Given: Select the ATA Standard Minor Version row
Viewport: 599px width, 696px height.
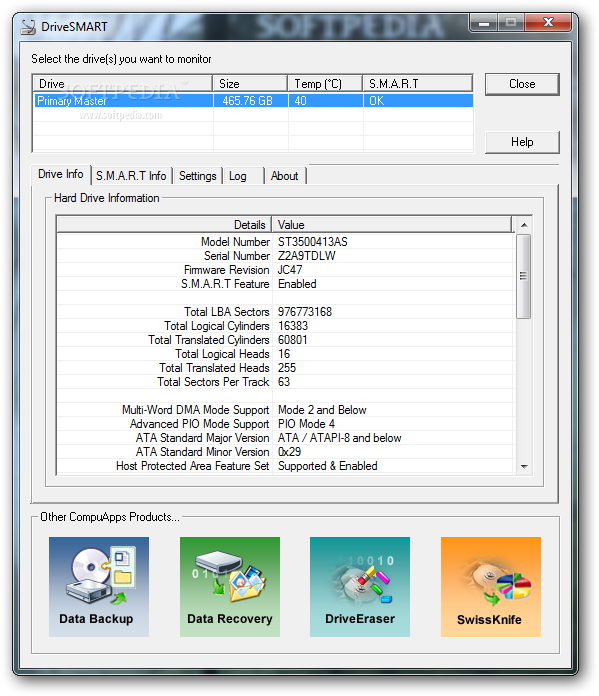Looking at the screenshot, I should click(x=286, y=452).
